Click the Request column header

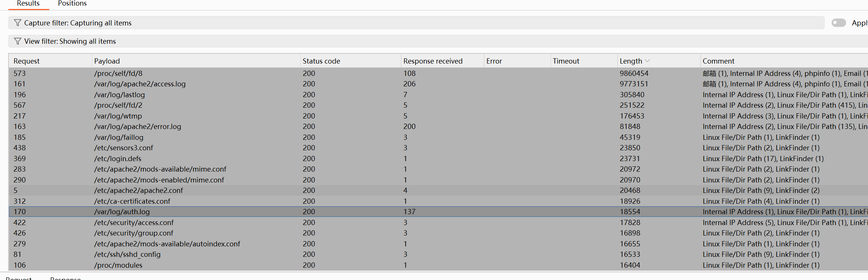pos(27,61)
